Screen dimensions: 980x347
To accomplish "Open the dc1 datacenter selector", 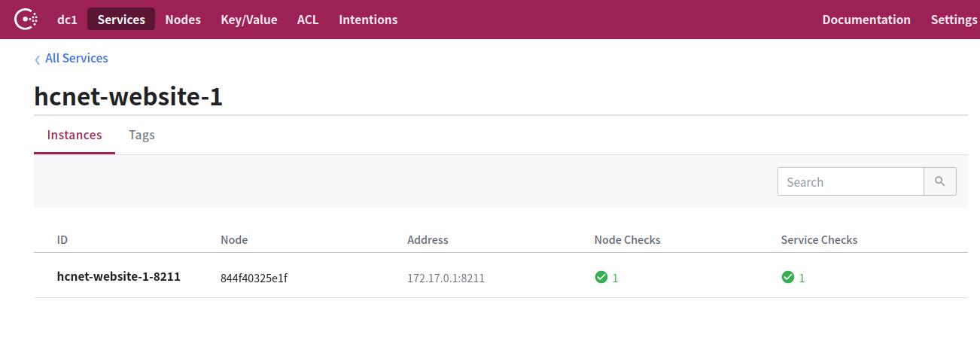I will 67,20.
